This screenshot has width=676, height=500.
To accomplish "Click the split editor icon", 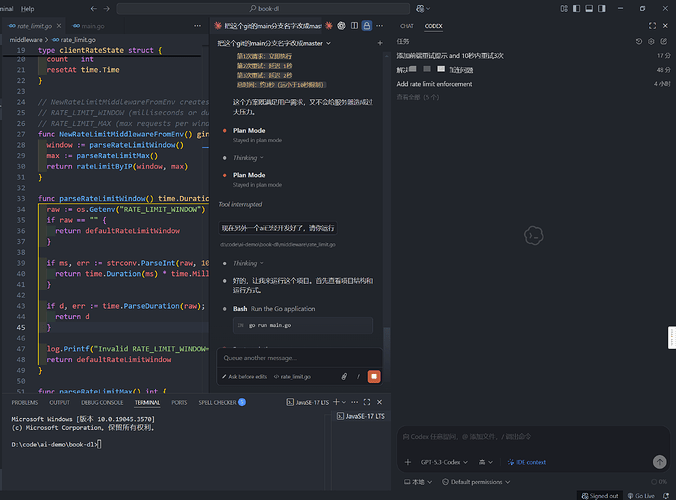I will pos(354,26).
